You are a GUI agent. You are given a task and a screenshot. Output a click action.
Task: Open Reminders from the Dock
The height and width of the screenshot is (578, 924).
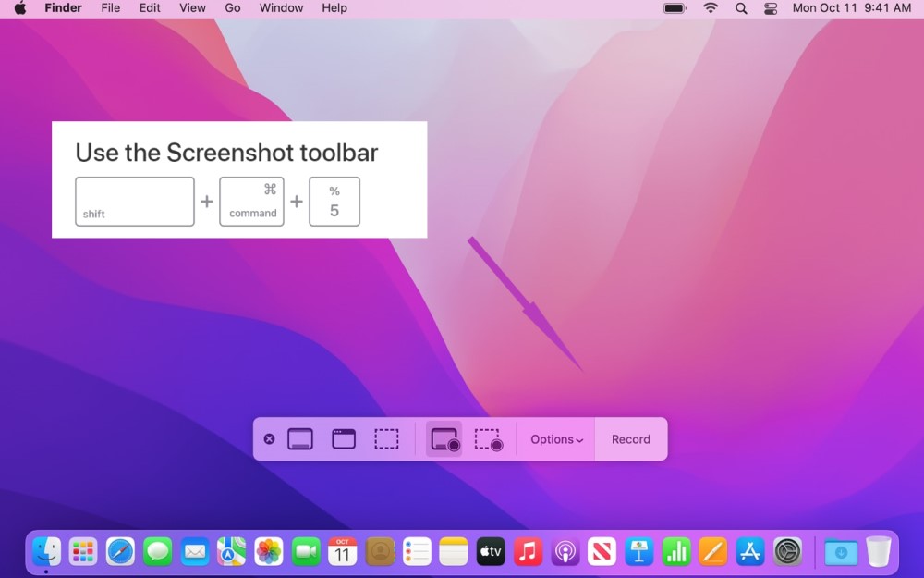[417, 552]
